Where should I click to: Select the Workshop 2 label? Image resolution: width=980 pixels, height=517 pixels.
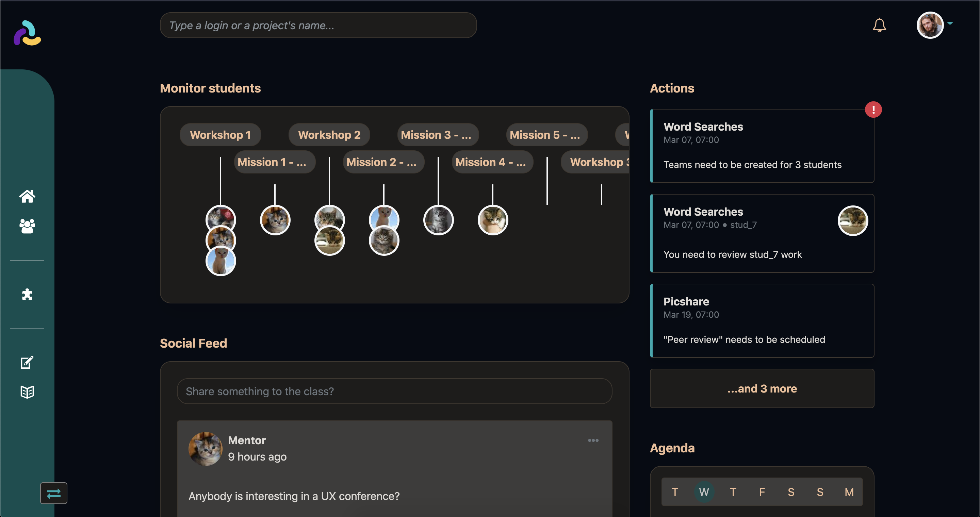click(x=329, y=135)
